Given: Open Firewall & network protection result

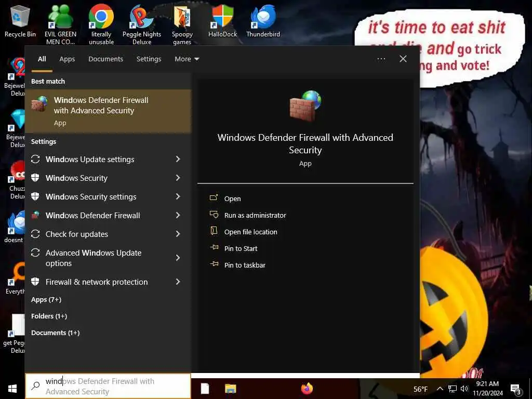Looking at the screenshot, I should [97, 282].
